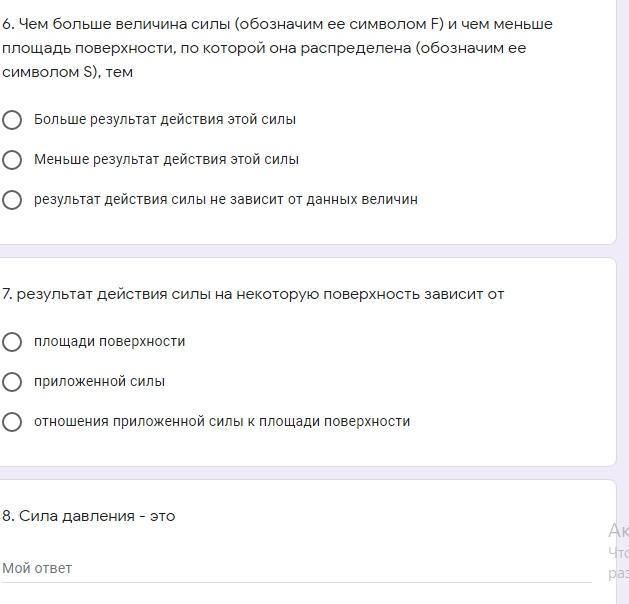
Task: Click the underline beneath "Мой ответ"
Action: point(296,582)
